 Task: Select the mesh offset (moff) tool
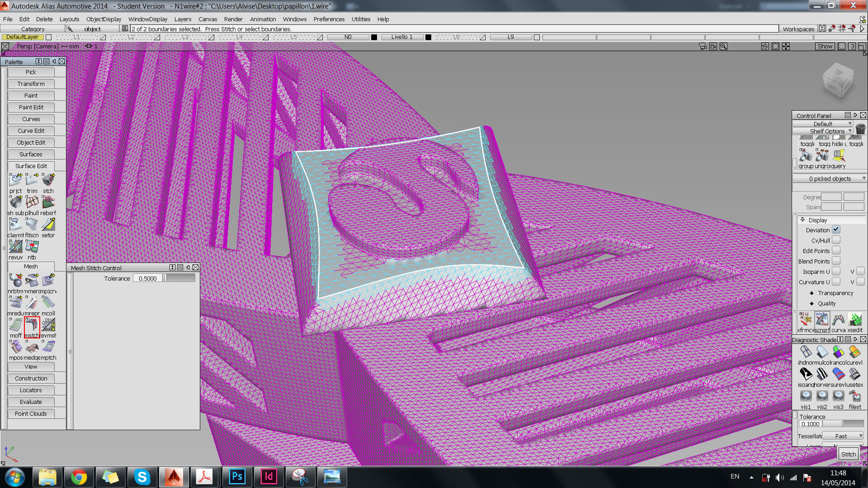click(15, 325)
